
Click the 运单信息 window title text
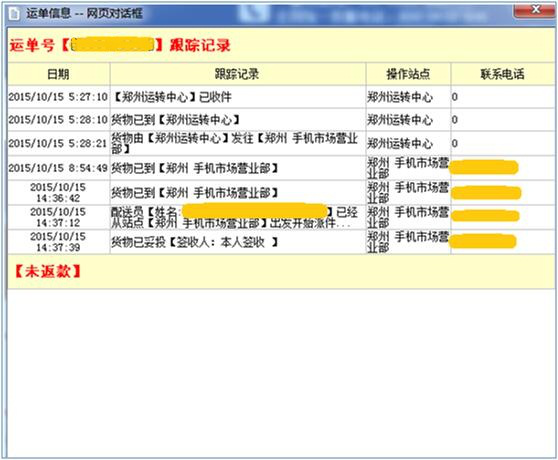point(84,14)
